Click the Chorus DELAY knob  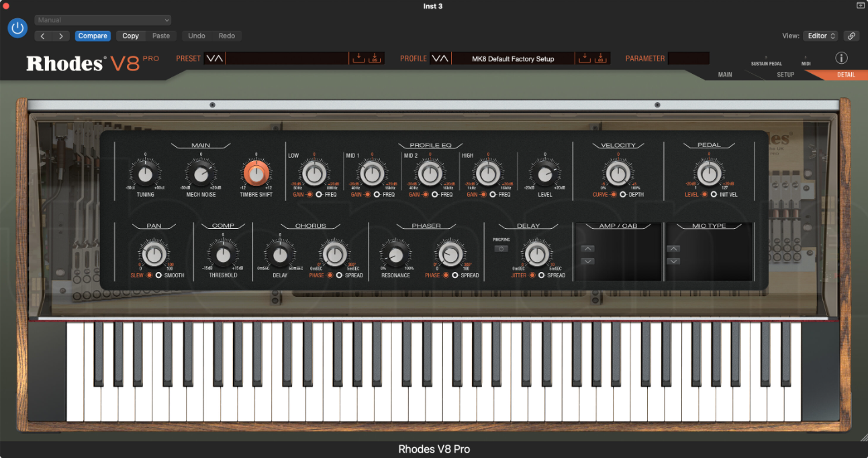click(279, 255)
